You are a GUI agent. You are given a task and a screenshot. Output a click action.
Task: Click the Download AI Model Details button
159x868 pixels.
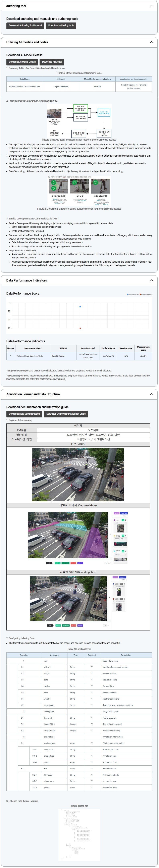point(22,62)
